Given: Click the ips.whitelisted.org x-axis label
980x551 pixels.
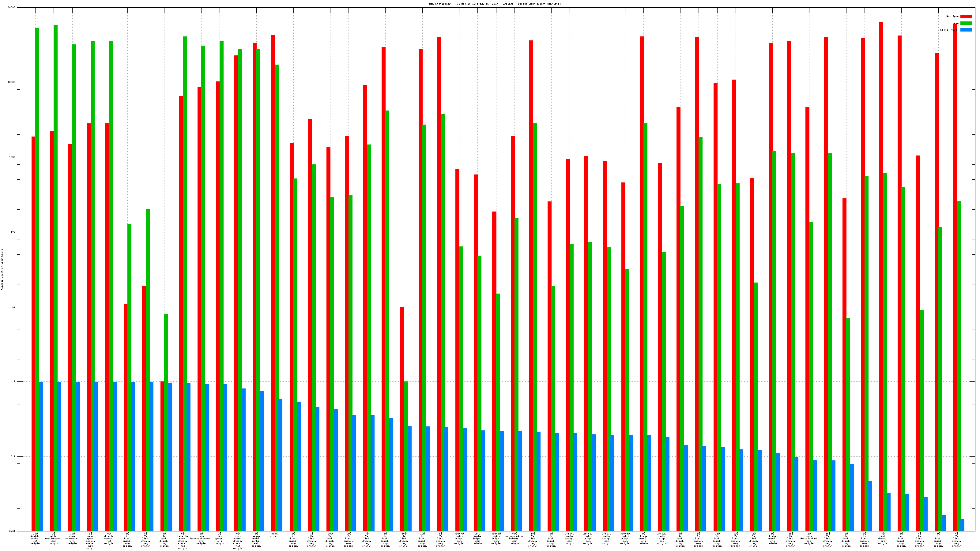Looking at the screenshot, I should pyautogui.click(x=809, y=538).
